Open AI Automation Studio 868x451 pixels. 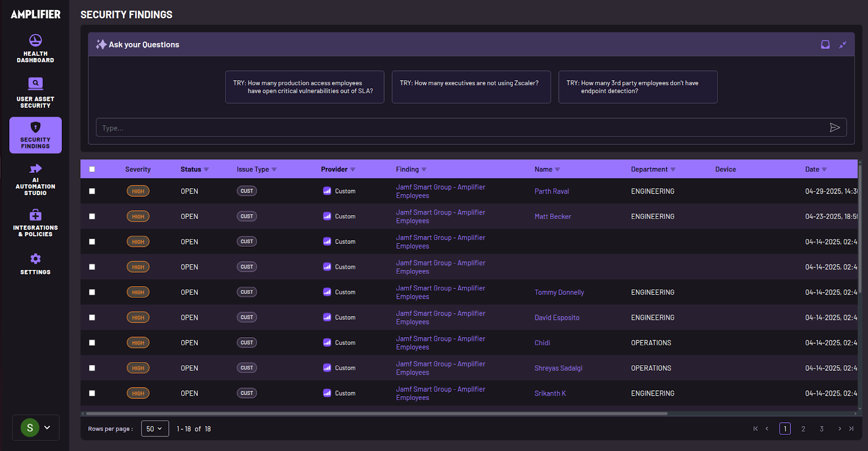point(35,179)
